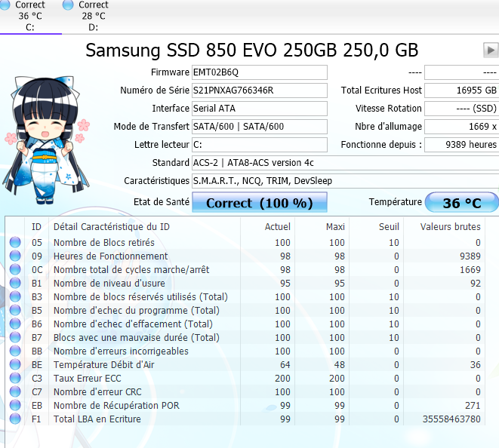The width and height of the screenshot is (499, 448).
Task: Click the status icon for attribute B6
Action: click(x=15, y=324)
